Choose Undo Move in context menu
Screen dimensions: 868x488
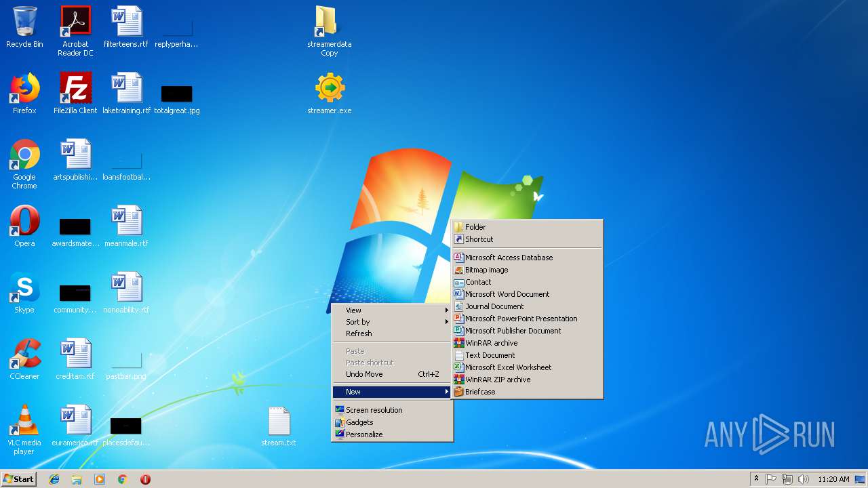392,374
